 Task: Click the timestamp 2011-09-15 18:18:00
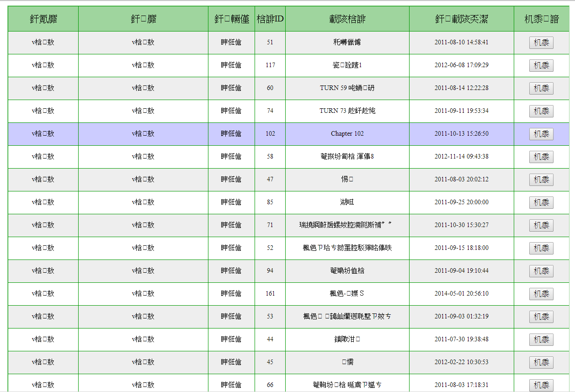[x=461, y=248]
